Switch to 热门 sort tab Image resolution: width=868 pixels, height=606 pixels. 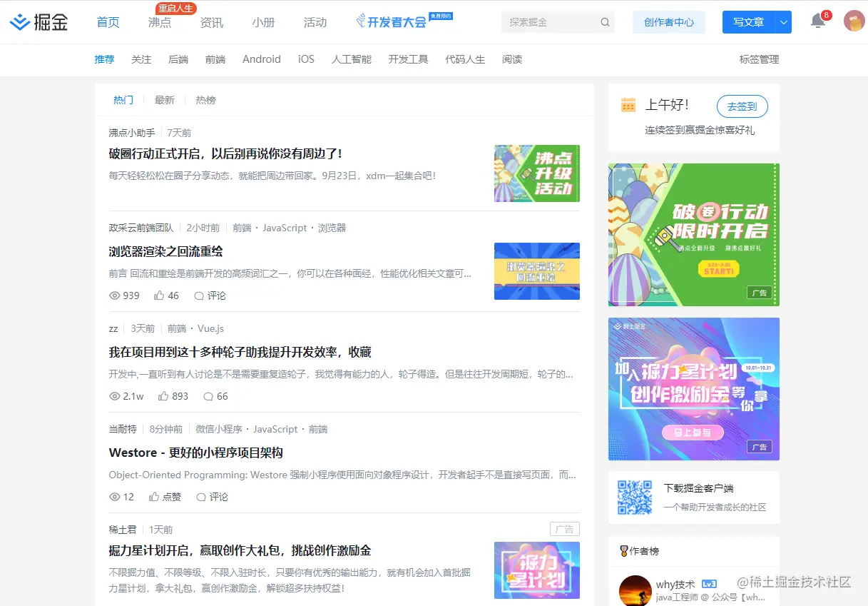[x=123, y=100]
